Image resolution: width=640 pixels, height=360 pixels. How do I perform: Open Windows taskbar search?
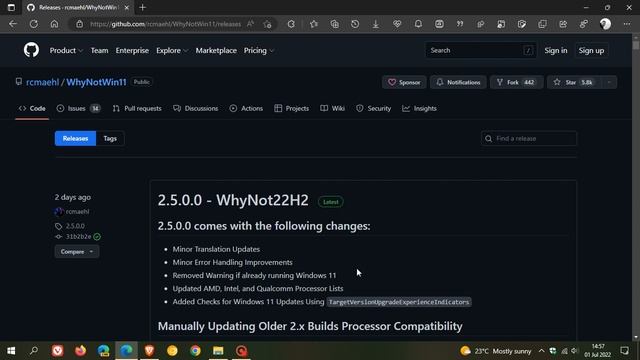[x=34, y=351]
